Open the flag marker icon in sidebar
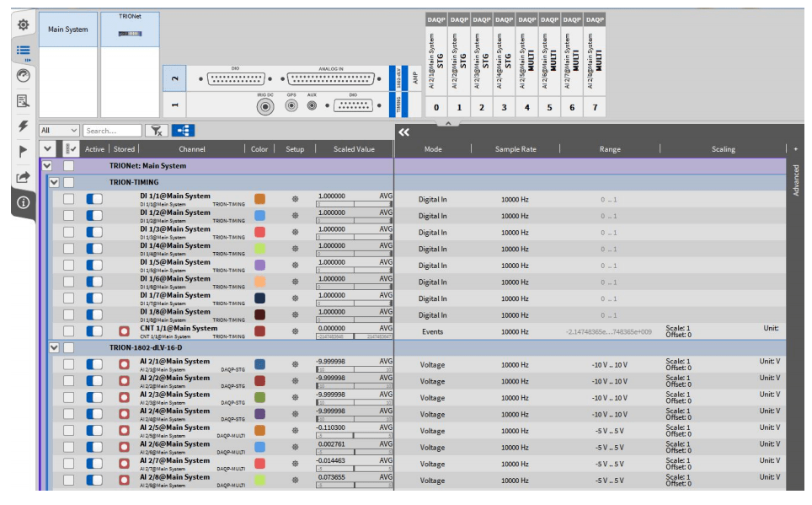812x505 pixels. [x=24, y=151]
